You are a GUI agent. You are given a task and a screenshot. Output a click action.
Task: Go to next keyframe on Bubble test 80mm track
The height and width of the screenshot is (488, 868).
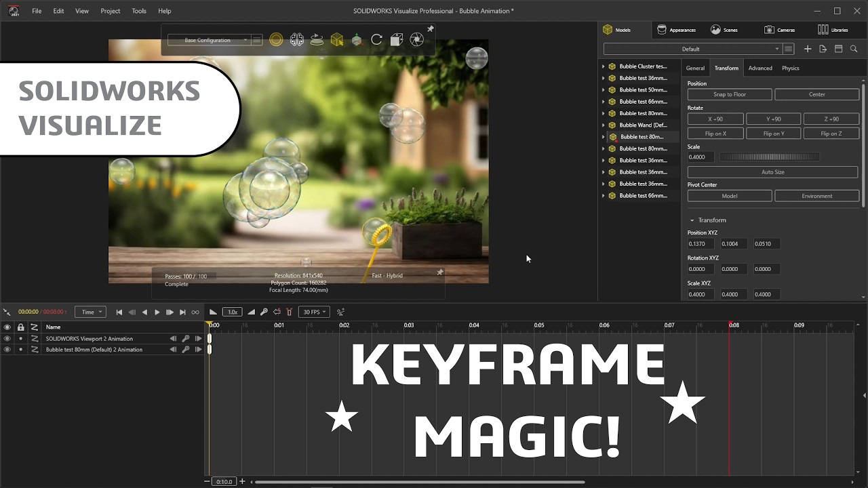pos(198,350)
